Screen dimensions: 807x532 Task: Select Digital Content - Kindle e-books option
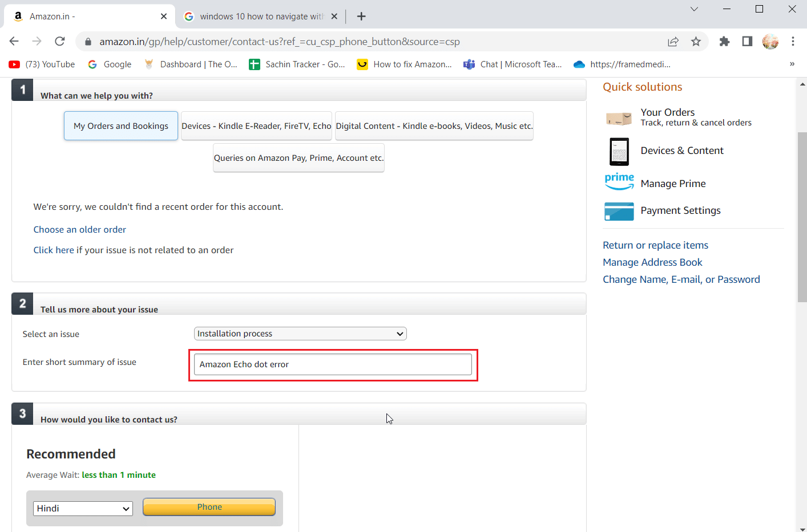pos(434,126)
